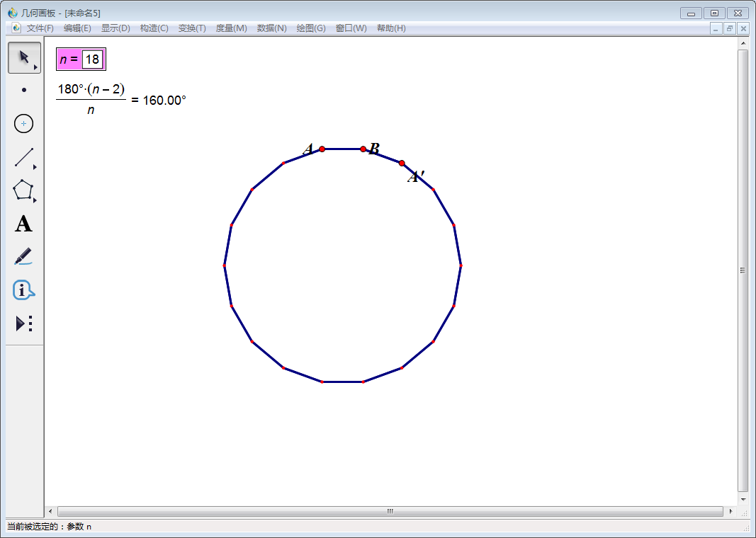The height and width of the screenshot is (538, 756).
Task: Select the Compass circle tool
Action: tap(24, 123)
